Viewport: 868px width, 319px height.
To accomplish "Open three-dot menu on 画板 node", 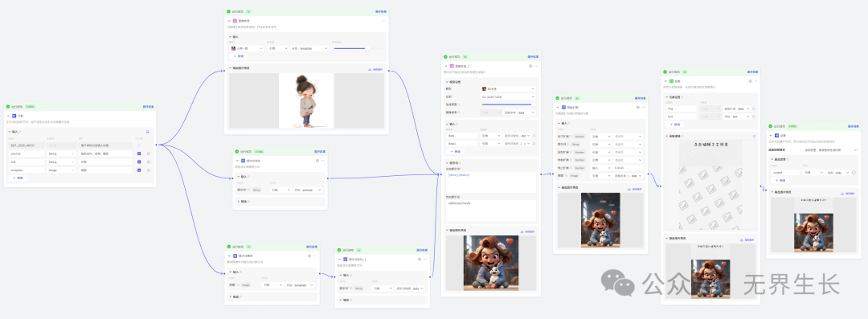I will [x=755, y=81].
